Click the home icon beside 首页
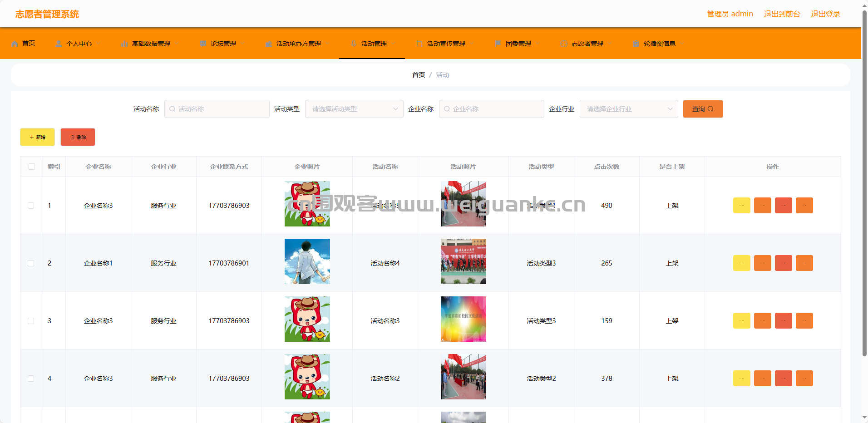The width and height of the screenshot is (868, 423). 15,44
